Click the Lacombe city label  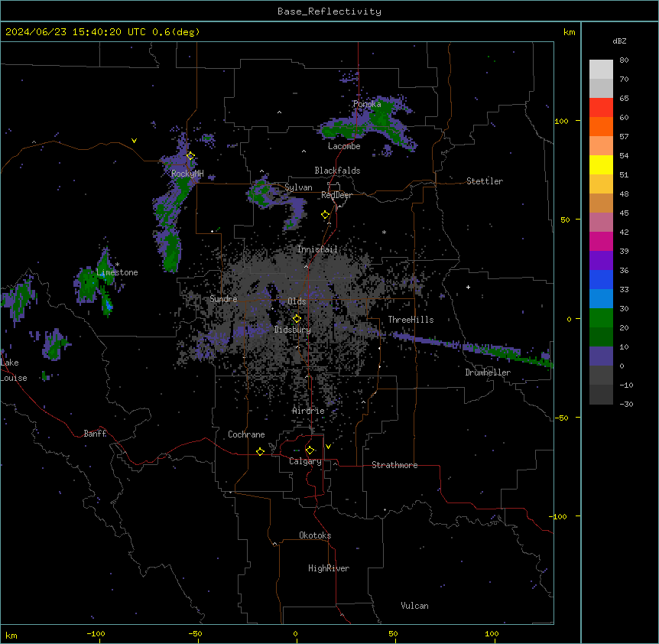click(344, 146)
